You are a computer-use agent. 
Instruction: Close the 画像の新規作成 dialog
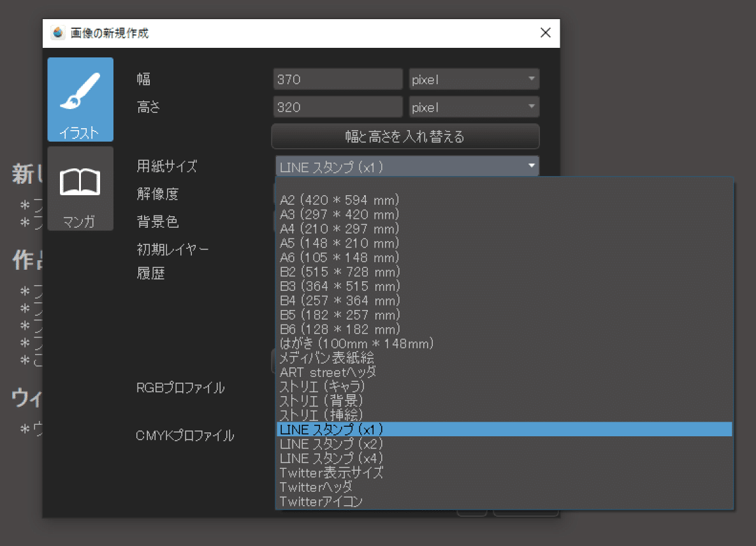545,33
